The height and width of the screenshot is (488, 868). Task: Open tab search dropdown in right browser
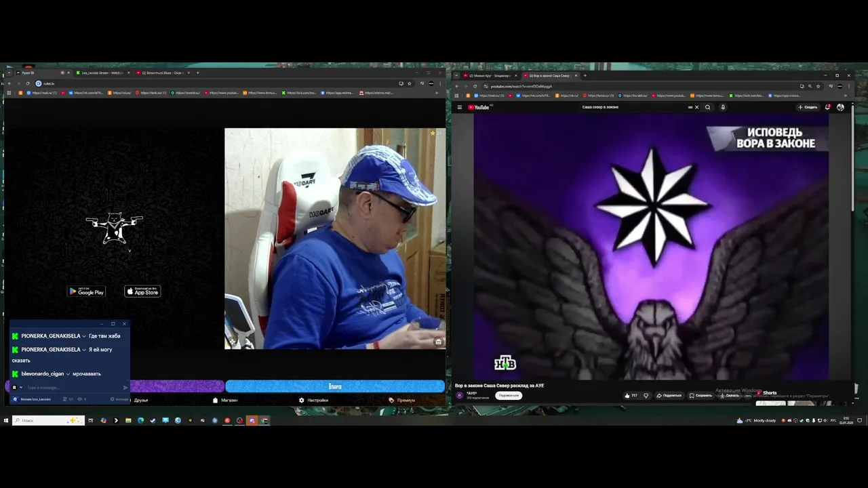pyautogui.click(x=456, y=75)
